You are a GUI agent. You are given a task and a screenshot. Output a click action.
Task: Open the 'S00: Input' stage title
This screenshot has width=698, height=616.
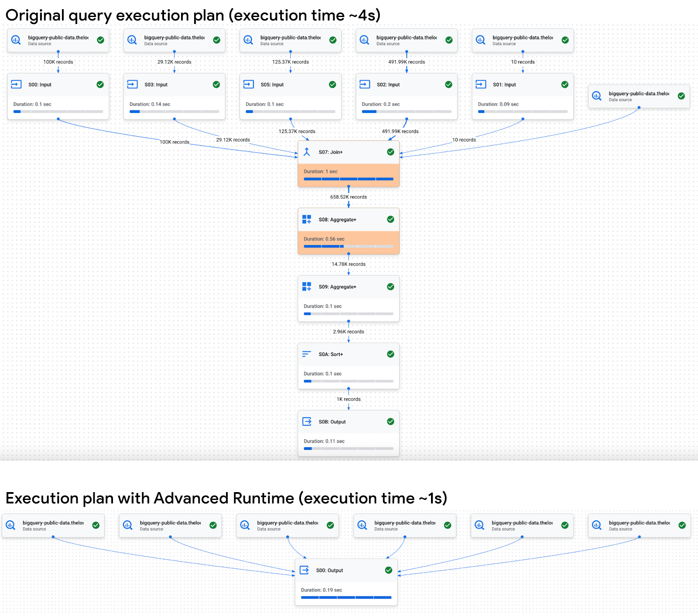40,85
